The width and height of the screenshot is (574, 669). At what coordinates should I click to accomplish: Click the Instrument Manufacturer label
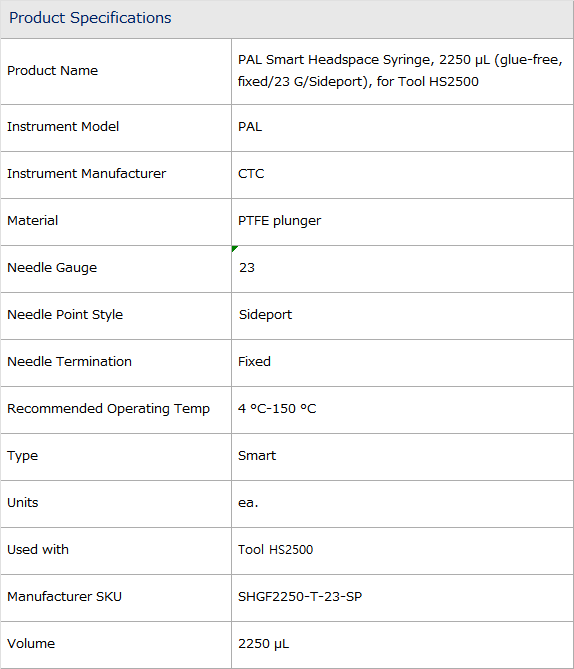coord(87,174)
